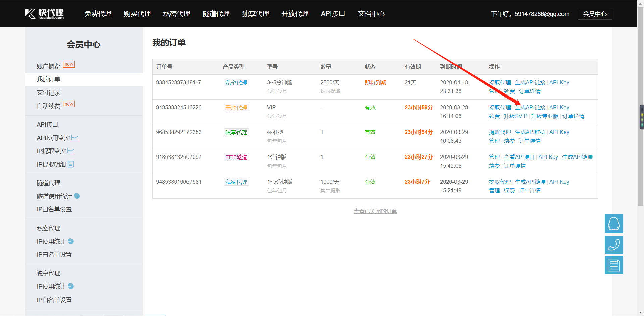Click API Key on the HTTP隧道 order
The width and height of the screenshot is (644, 316).
tap(548, 156)
